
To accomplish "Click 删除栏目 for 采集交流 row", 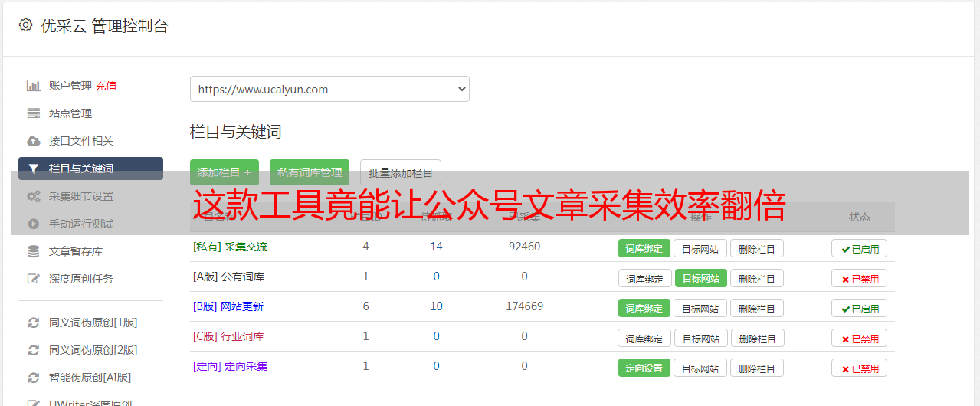I will pyautogui.click(x=757, y=248).
